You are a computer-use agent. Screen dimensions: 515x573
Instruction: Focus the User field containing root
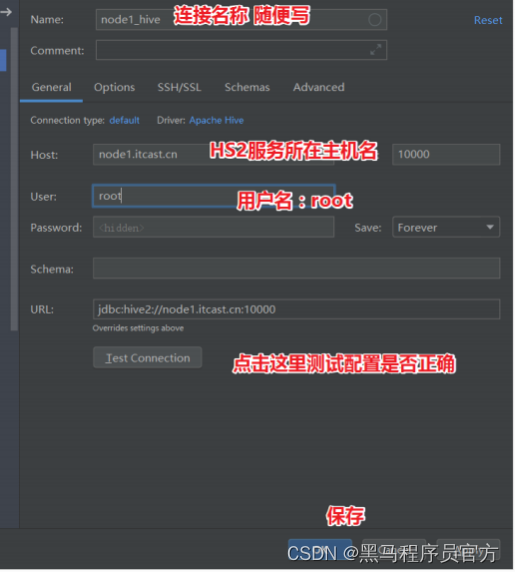[x=213, y=196]
